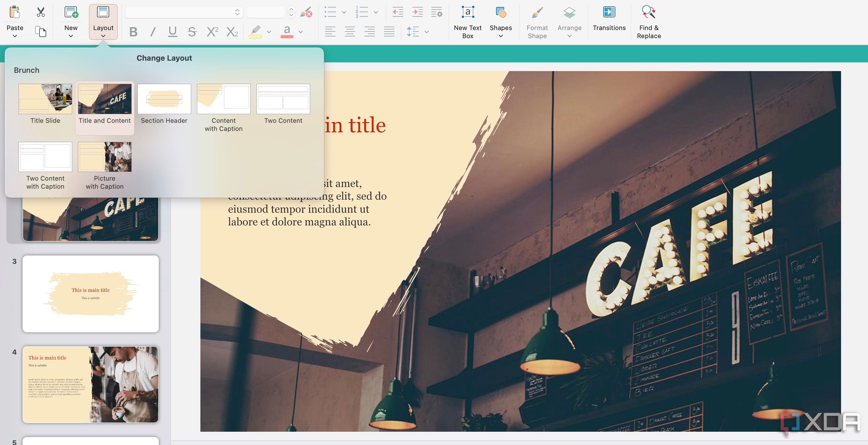Image resolution: width=868 pixels, height=445 pixels.
Task: Toggle Underline formatting
Action: (172, 32)
